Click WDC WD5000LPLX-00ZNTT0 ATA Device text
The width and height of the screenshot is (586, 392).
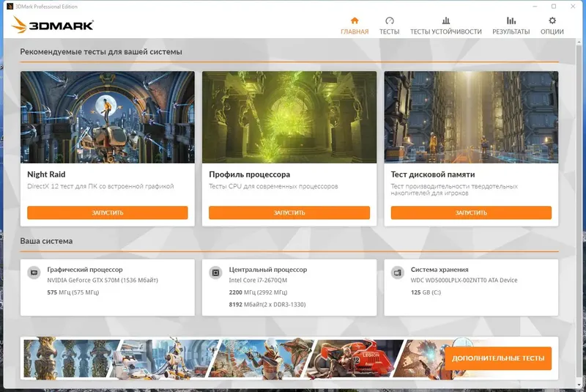[464, 281]
